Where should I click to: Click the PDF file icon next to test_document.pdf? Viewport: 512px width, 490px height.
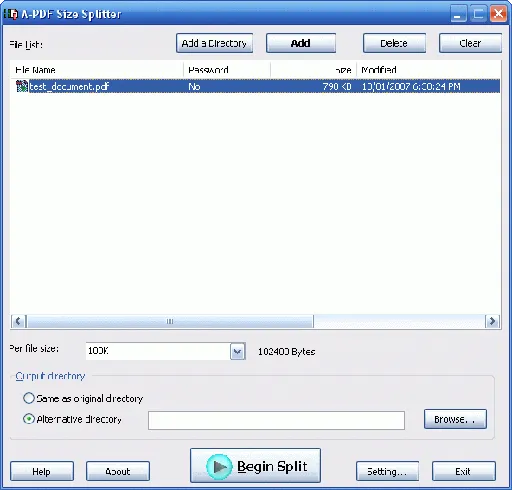tap(22, 86)
